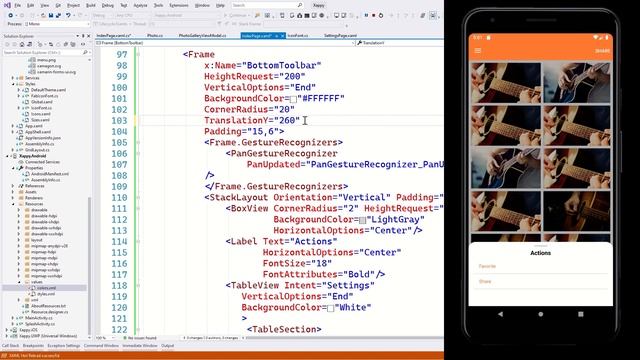
Task: Click the Break All pause icon
Action: click(366, 15)
